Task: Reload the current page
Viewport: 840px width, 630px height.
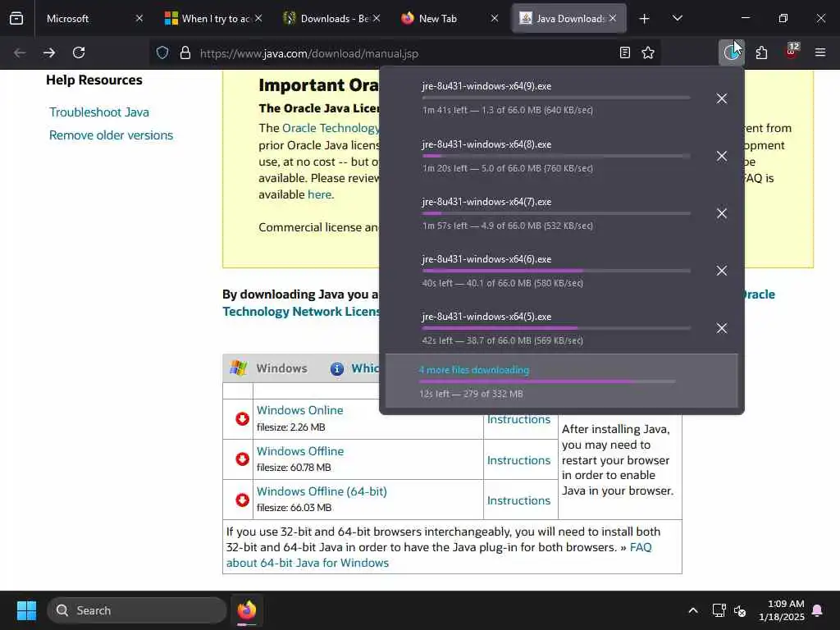Action: 79,52
